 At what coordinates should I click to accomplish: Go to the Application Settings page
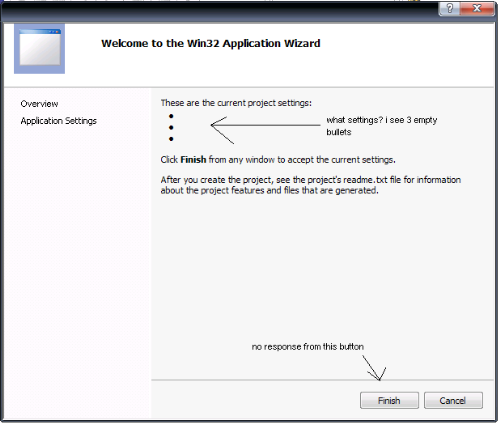(x=59, y=121)
